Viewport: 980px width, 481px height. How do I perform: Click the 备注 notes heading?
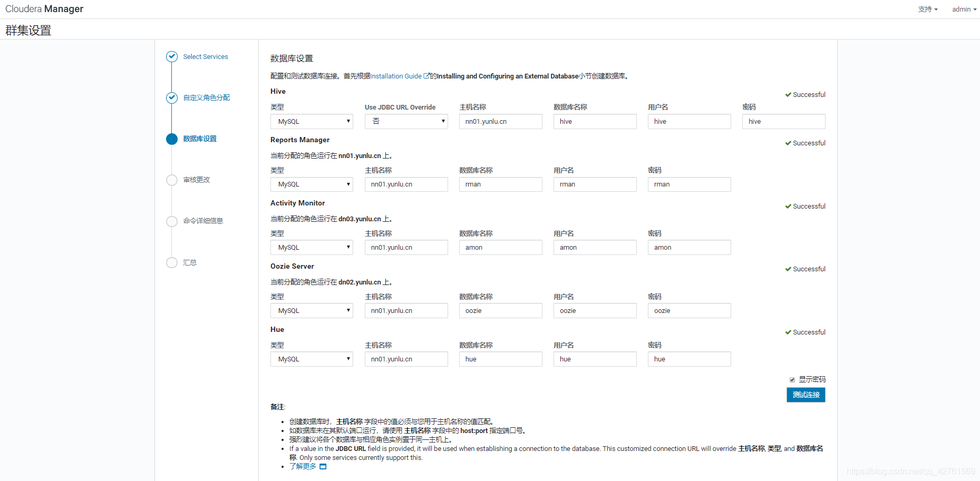click(278, 407)
